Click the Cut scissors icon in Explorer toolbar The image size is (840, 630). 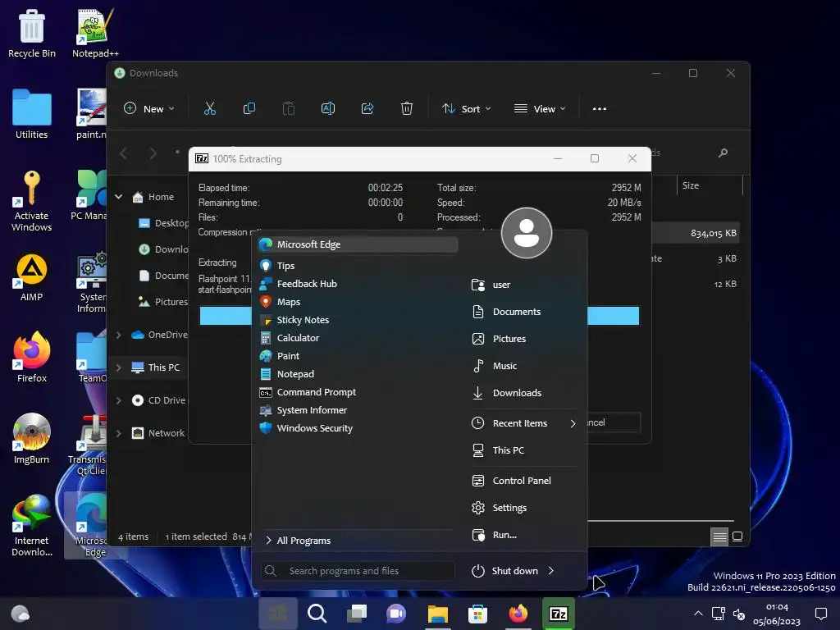(x=210, y=109)
